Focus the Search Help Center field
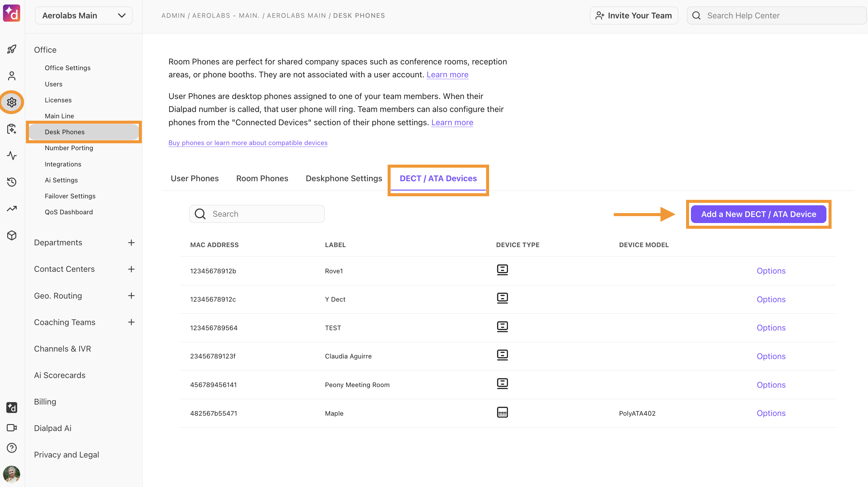The width and height of the screenshot is (868, 487). click(776, 15)
